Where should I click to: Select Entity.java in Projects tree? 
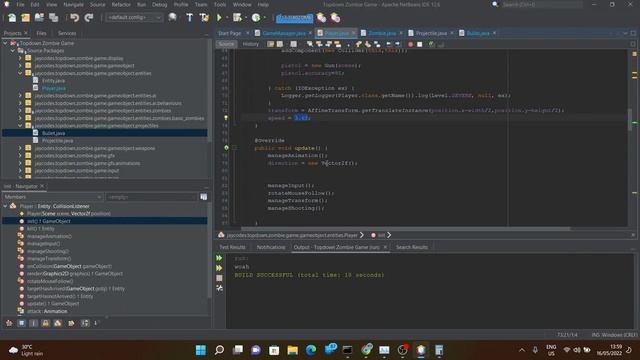(x=53, y=80)
